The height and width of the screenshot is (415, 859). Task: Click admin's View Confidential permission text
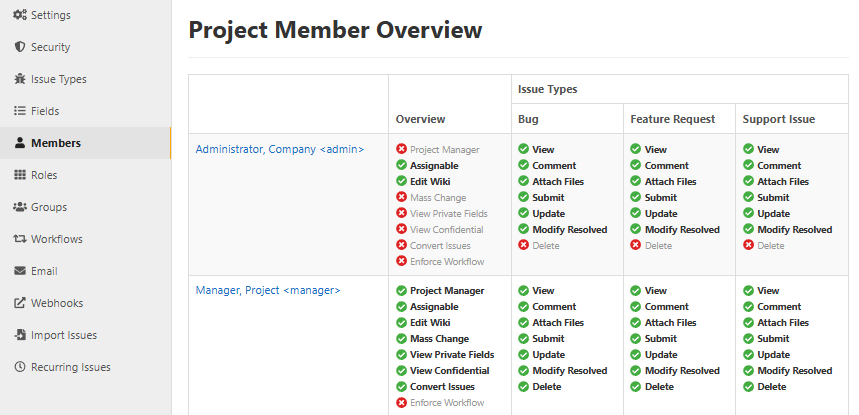click(x=446, y=229)
